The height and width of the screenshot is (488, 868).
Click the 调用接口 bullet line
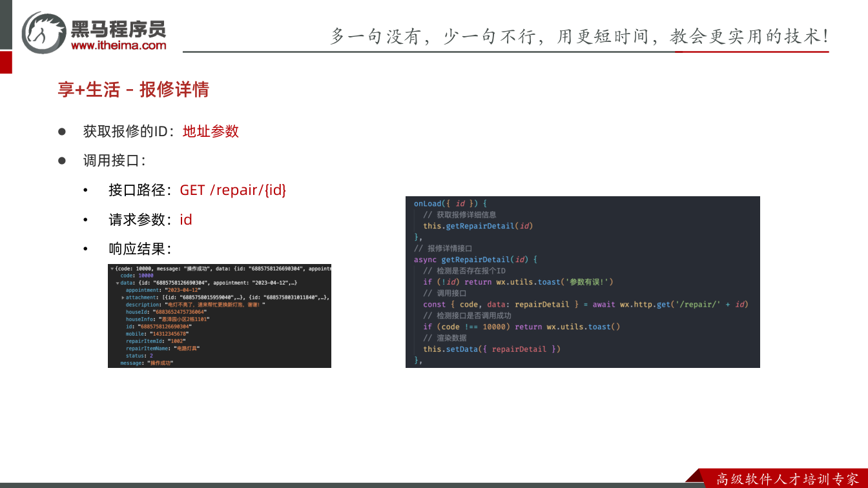[114, 161]
